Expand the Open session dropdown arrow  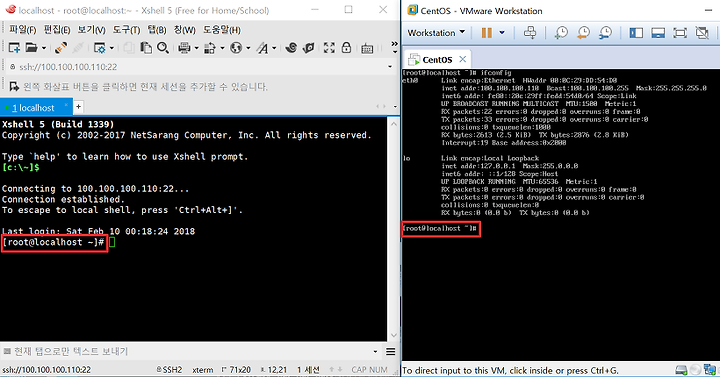pyautogui.click(x=44, y=48)
